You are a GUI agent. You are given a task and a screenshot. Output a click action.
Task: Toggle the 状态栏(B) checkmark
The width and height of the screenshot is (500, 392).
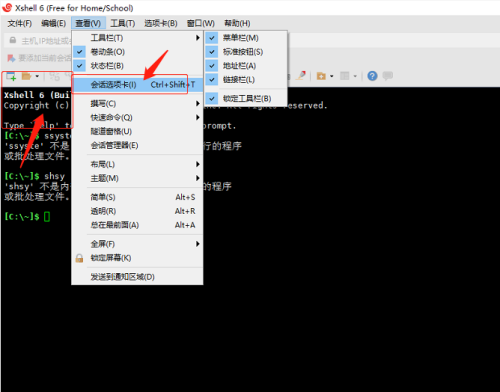point(80,66)
